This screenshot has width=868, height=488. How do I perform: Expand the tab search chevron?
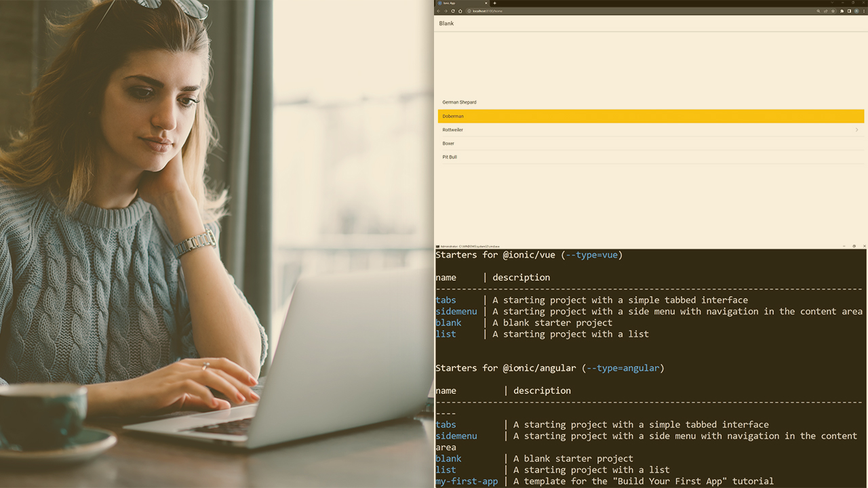tap(832, 3)
